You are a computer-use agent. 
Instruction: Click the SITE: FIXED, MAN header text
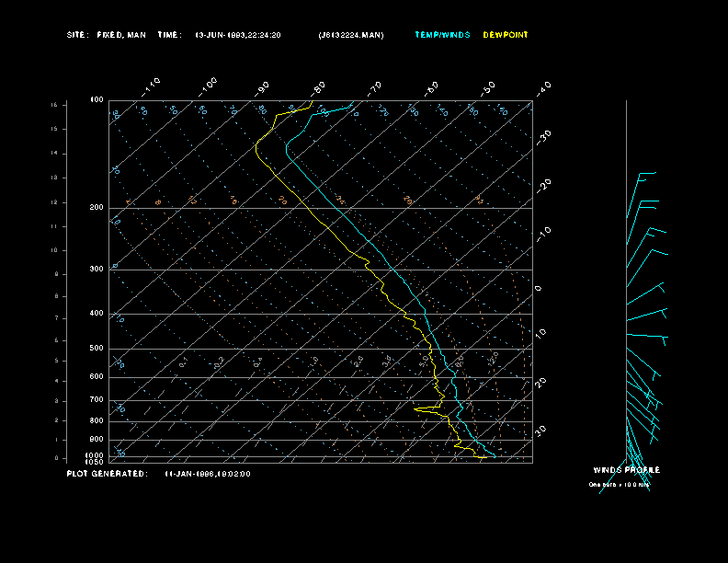click(x=106, y=35)
